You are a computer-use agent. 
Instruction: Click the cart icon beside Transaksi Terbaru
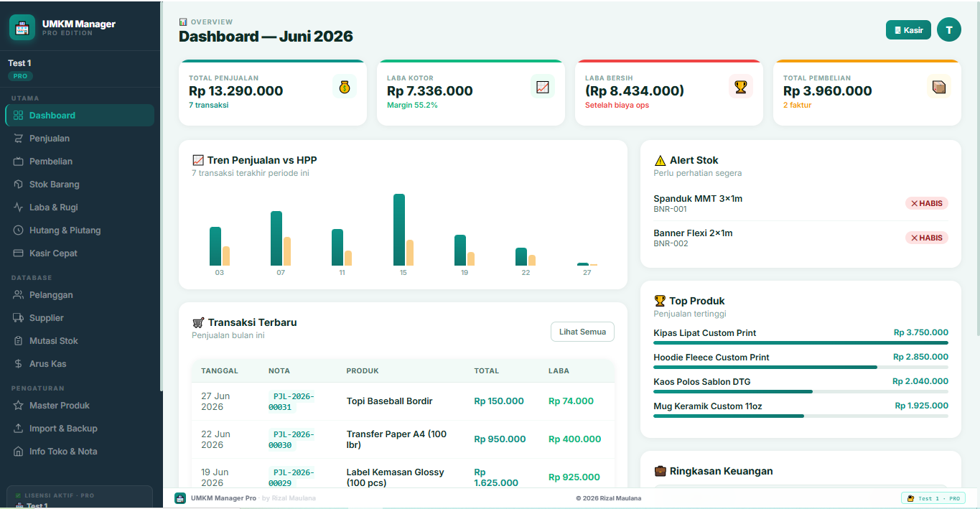(198, 323)
